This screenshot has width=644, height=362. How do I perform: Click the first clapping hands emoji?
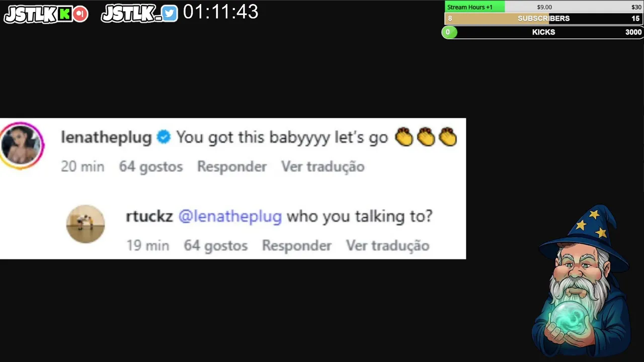pos(404,137)
